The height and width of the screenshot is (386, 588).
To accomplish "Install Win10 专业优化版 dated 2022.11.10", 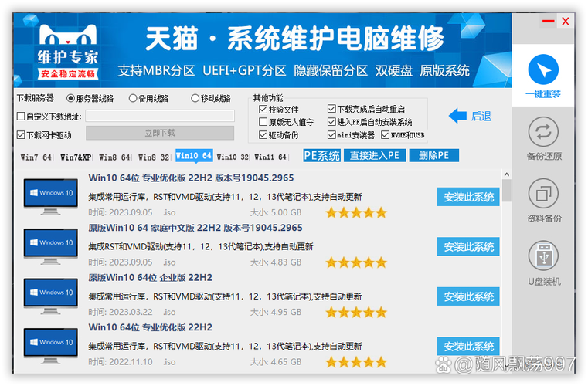I will (x=468, y=346).
